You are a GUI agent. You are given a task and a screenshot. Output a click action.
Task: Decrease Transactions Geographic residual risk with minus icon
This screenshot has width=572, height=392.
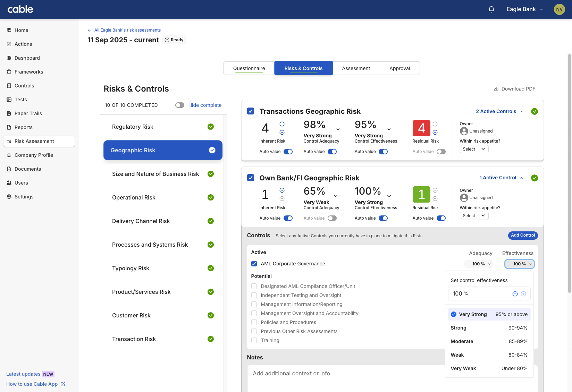pos(435,132)
